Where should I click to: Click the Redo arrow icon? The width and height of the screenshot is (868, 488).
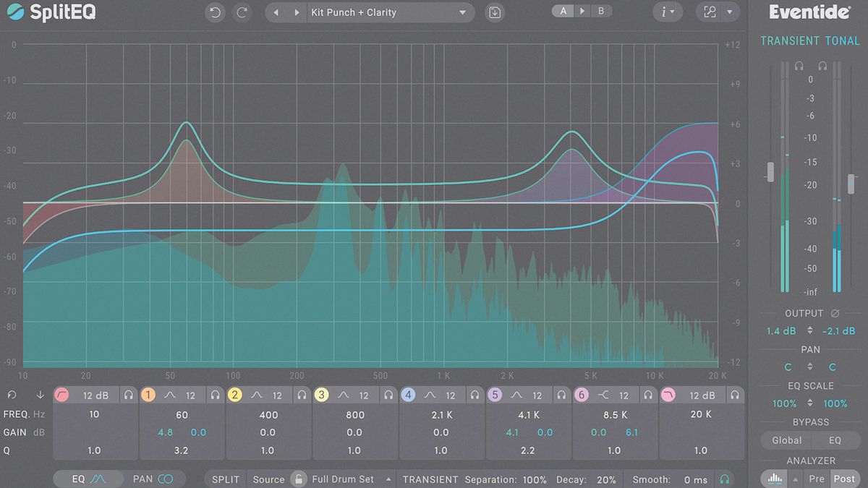pos(242,12)
